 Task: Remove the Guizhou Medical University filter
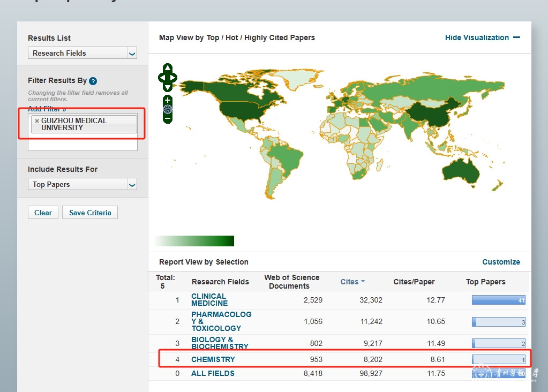(x=37, y=121)
